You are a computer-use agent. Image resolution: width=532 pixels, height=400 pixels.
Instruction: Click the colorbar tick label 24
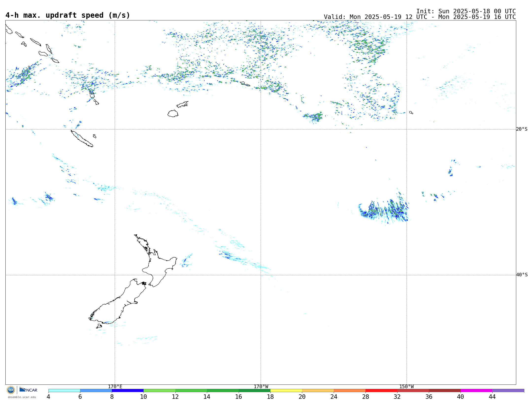tap(334, 397)
